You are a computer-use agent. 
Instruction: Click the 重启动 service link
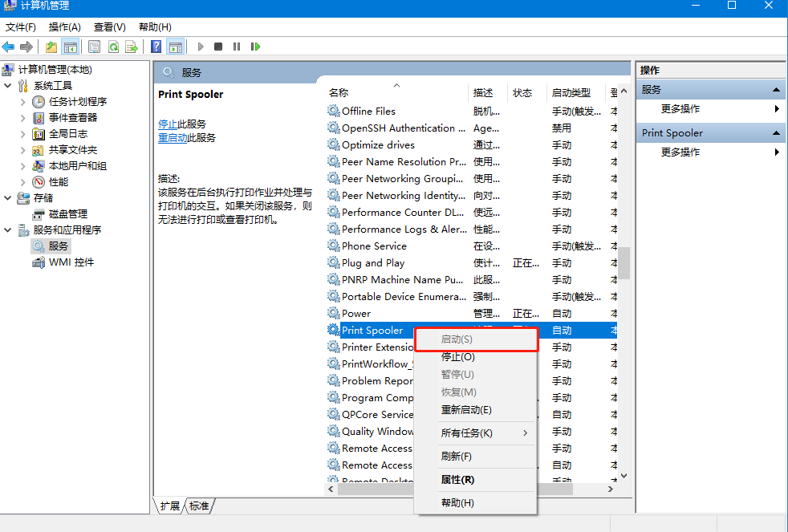pos(173,138)
